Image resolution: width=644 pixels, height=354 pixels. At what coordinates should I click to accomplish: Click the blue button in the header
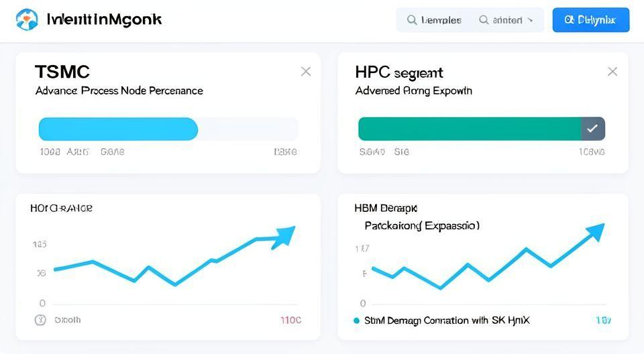click(x=590, y=20)
